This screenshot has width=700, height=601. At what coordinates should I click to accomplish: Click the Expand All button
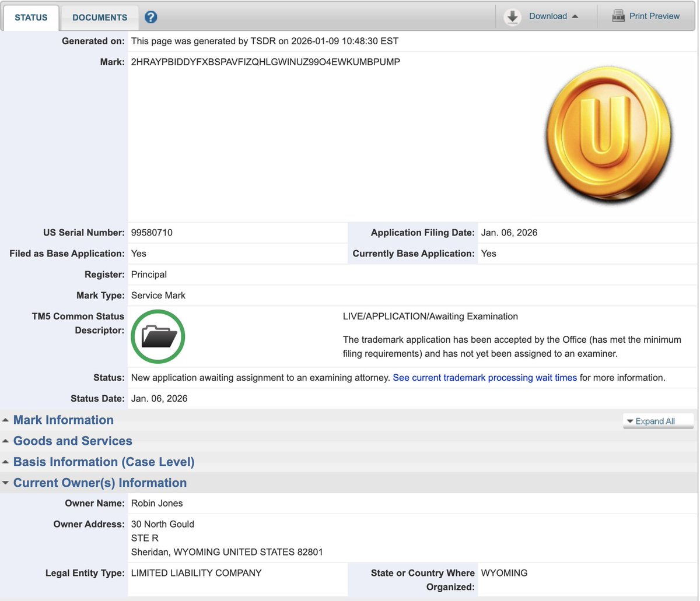659,421
